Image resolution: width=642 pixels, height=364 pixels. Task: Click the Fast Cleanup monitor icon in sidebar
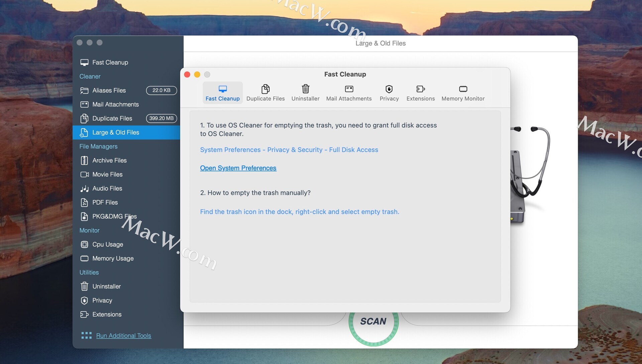(84, 63)
